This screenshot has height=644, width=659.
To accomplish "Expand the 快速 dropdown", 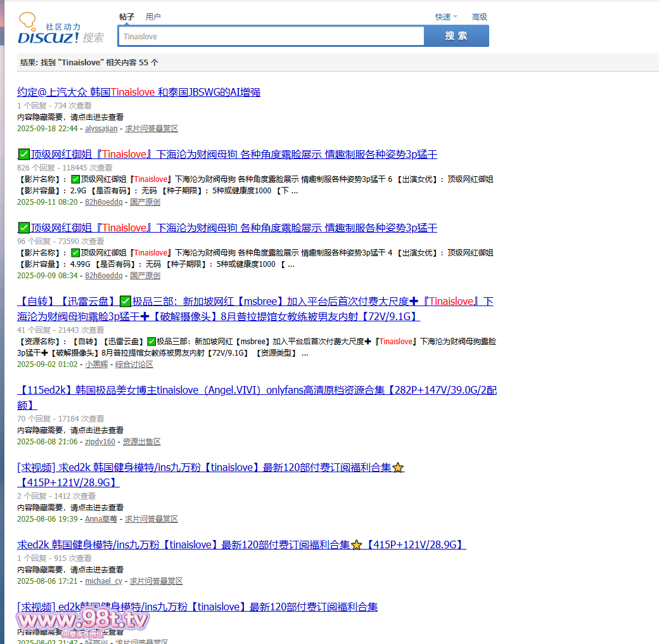I will pyautogui.click(x=446, y=17).
